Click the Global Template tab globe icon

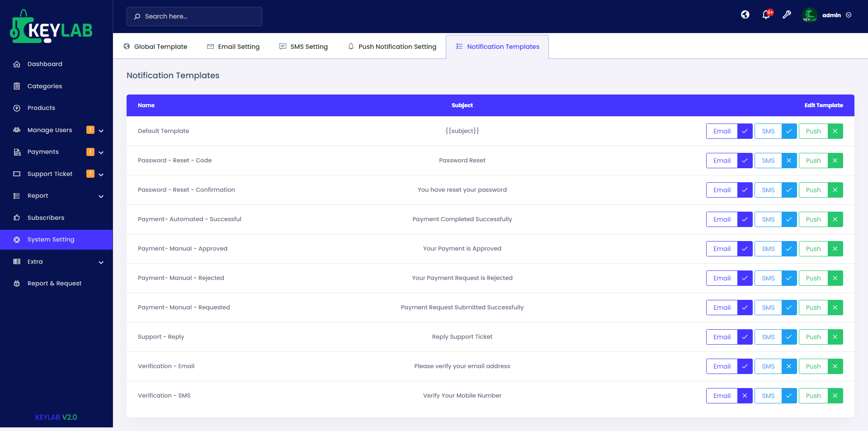click(127, 47)
